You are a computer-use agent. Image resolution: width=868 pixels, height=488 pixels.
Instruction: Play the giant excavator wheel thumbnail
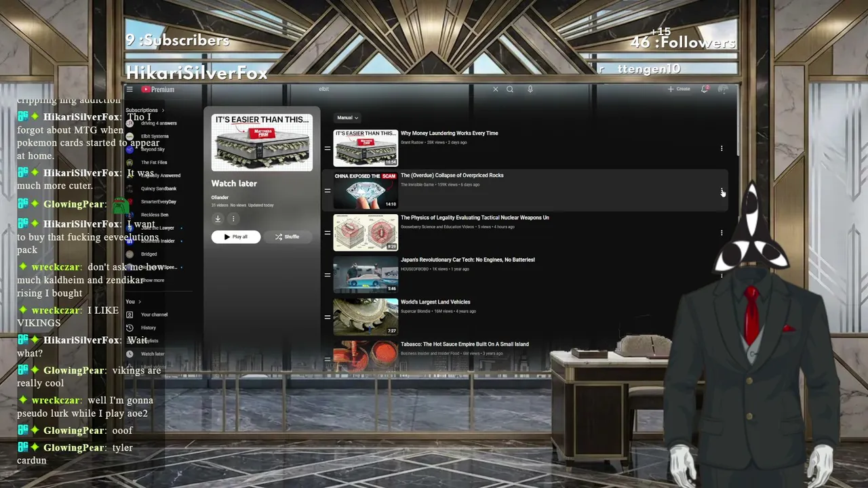[x=366, y=317]
